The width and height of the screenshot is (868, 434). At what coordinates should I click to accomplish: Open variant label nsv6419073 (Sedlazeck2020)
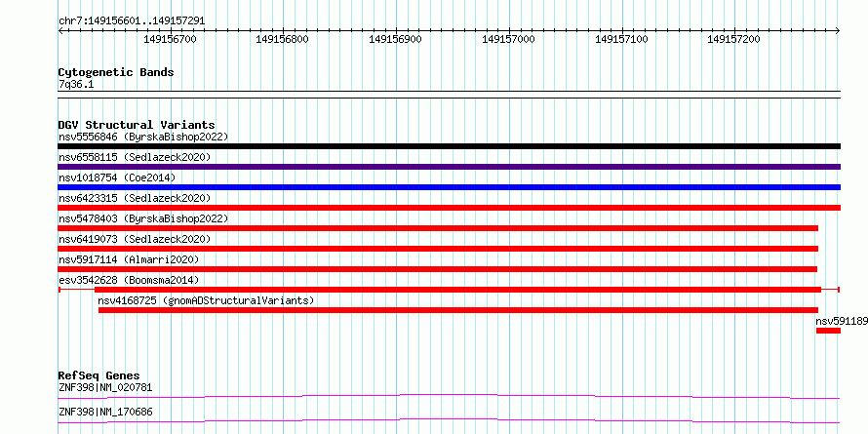[x=135, y=239]
